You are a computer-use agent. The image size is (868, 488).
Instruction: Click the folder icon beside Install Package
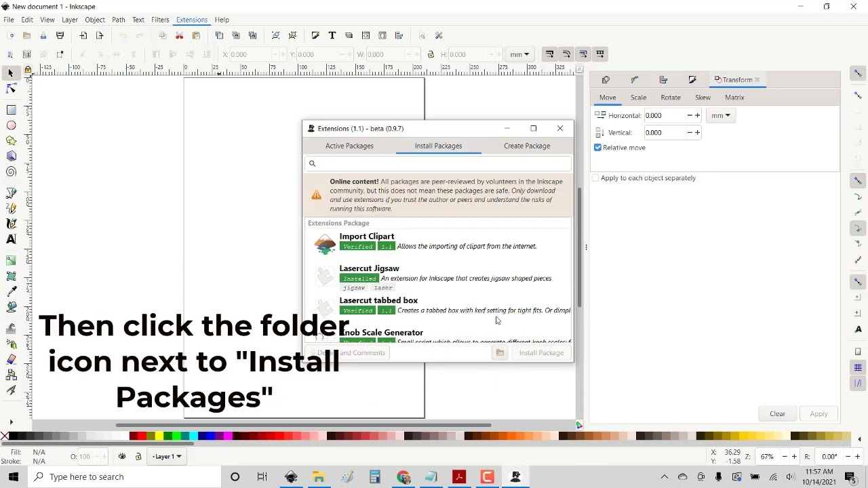click(x=500, y=352)
